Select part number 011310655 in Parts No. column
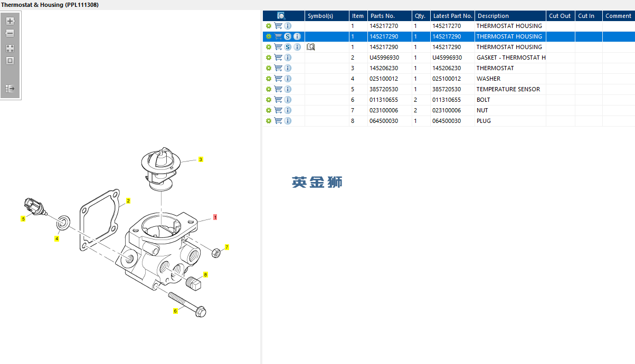The image size is (635, 364). point(384,100)
